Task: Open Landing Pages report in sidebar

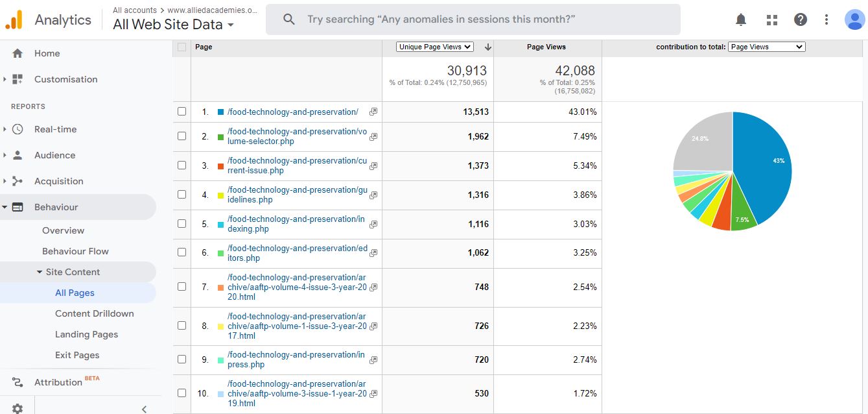Action: [x=86, y=334]
